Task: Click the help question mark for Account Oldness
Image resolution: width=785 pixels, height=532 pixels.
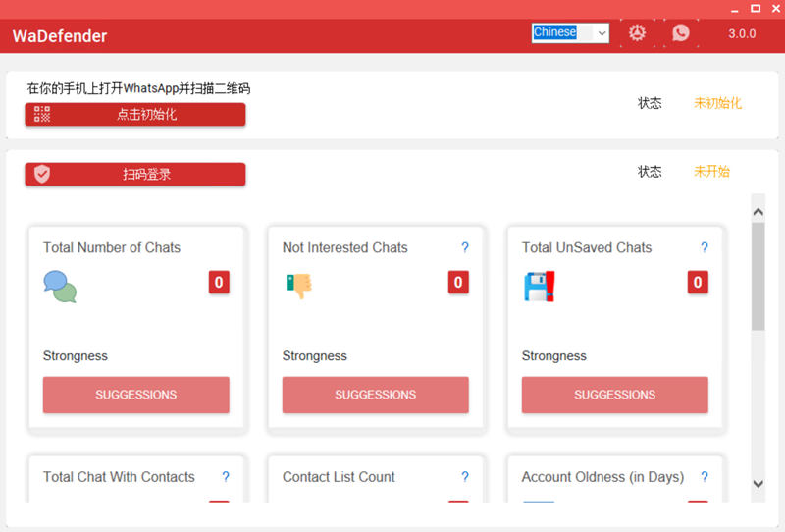Action: [x=705, y=477]
